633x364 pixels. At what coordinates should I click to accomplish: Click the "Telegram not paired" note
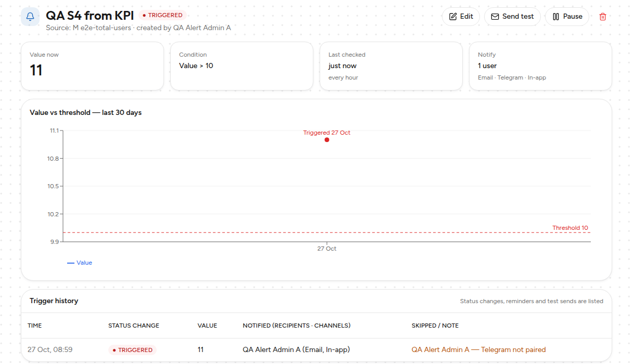click(513, 349)
